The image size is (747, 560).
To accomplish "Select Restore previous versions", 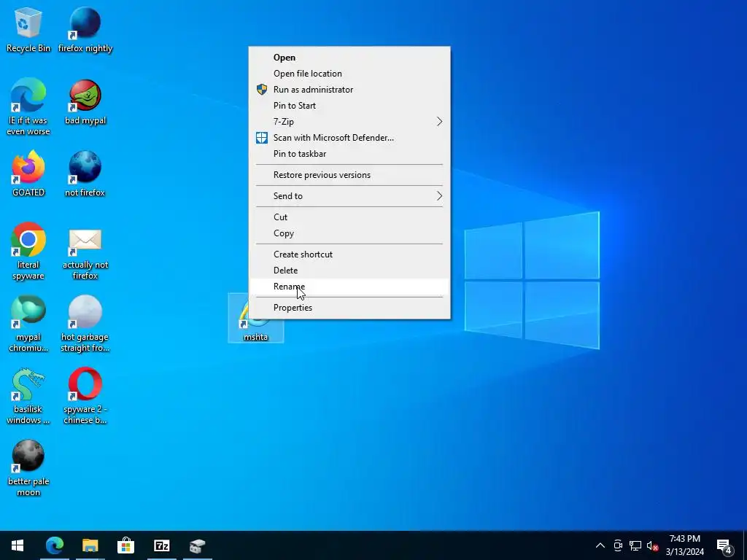I will point(349,175).
